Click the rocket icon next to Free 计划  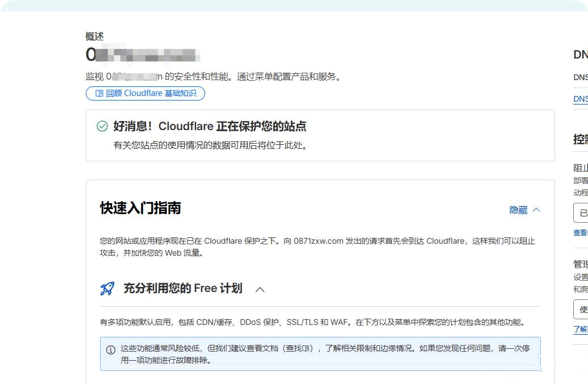tap(107, 289)
